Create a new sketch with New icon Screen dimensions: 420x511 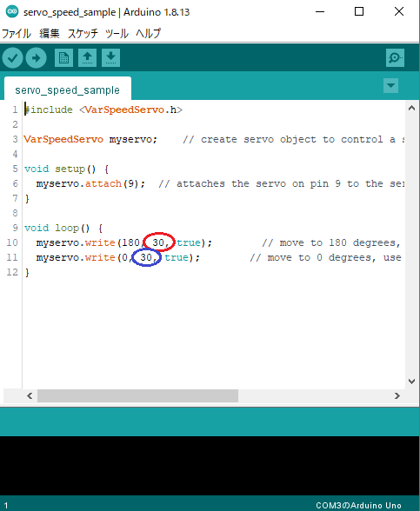(x=63, y=58)
